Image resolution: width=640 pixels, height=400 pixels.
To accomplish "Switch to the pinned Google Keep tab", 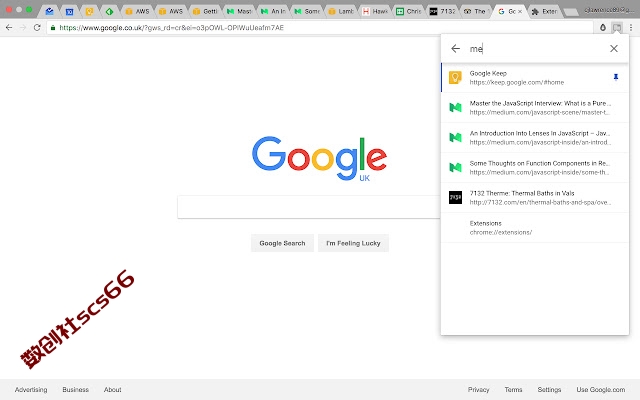I will pos(89,11).
